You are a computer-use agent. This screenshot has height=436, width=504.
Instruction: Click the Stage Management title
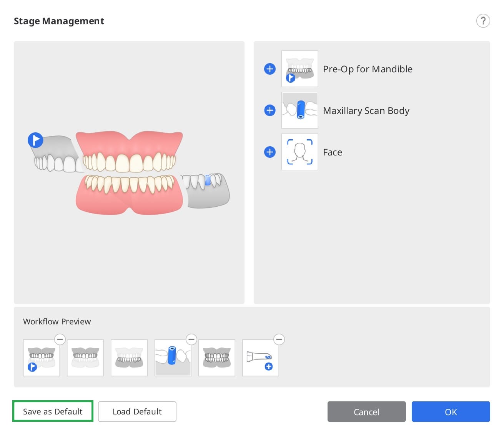[59, 21]
